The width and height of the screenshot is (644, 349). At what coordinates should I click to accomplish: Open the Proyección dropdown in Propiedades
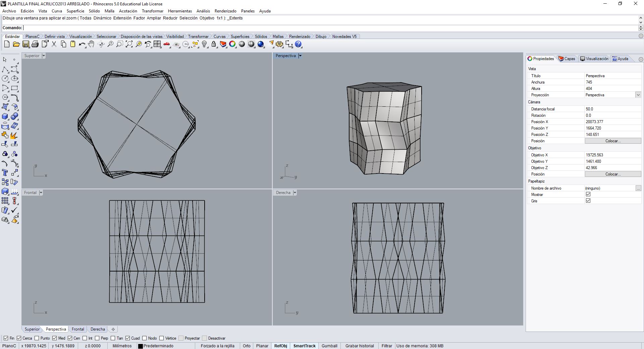point(638,95)
